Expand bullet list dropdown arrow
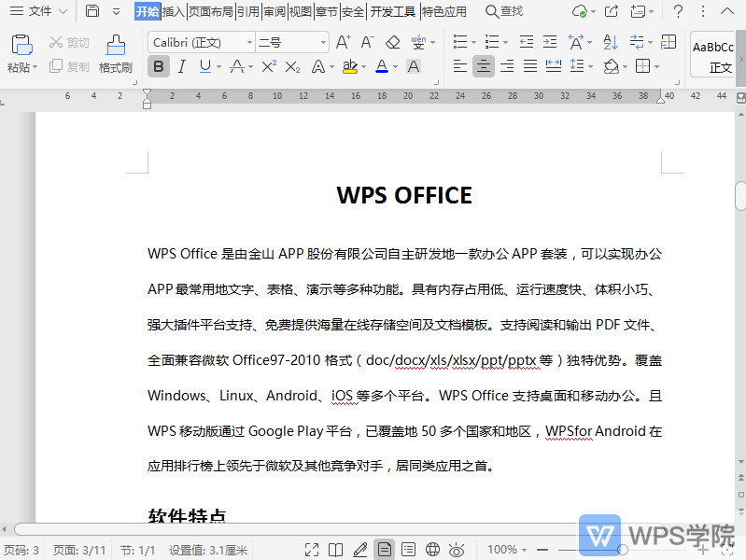Image resolution: width=746 pixels, height=560 pixels. click(x=474, y=43)
